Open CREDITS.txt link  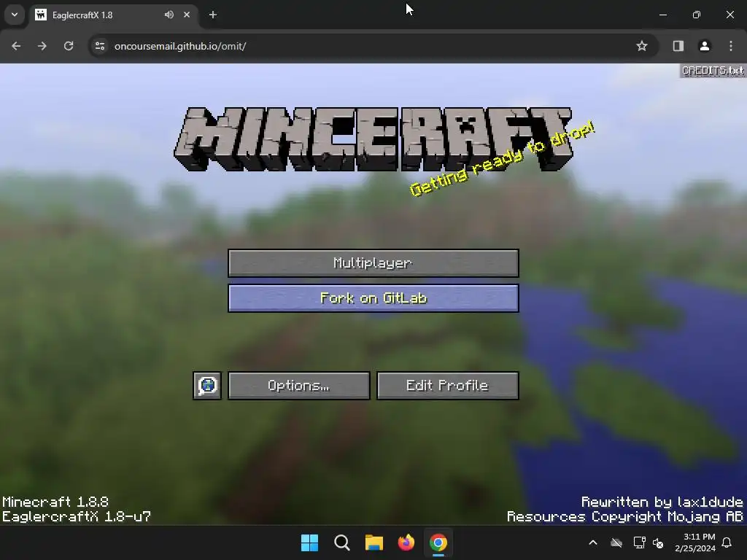coord(713,71)
